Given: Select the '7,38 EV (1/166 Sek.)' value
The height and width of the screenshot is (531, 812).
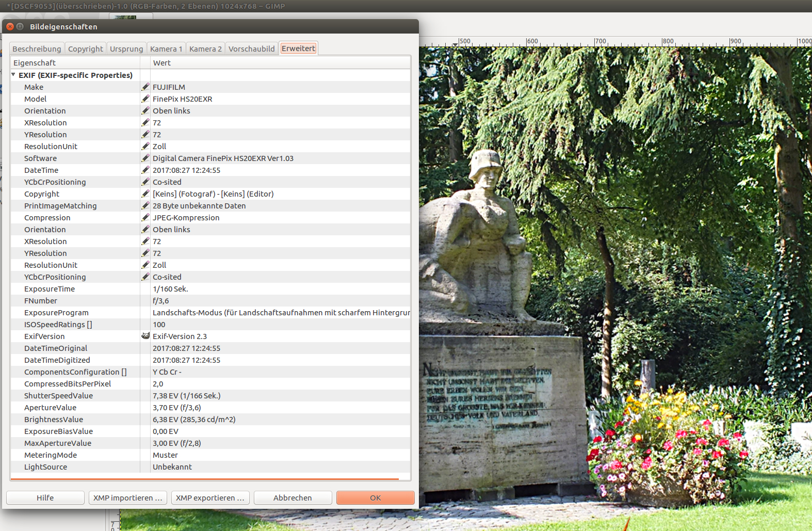Looking at the screenshot, I should (187, 395).
